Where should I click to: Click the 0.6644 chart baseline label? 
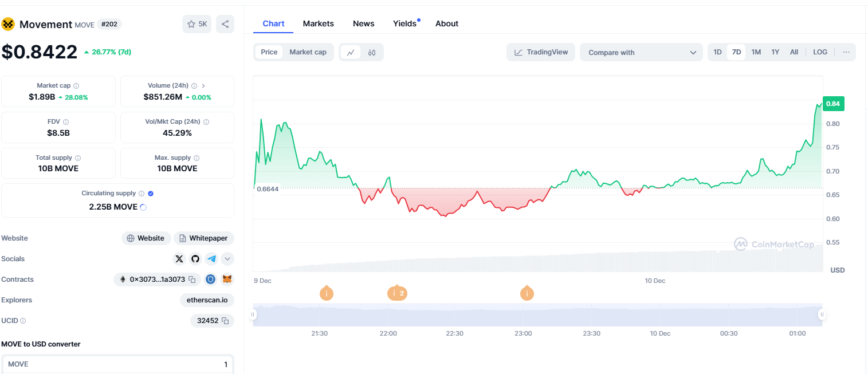tap(268, 189)
